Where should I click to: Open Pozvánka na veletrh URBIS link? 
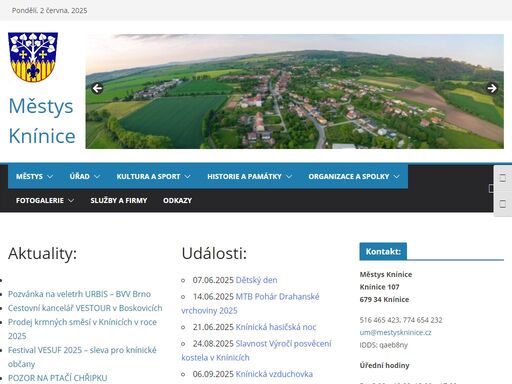(x=79, y=294)
